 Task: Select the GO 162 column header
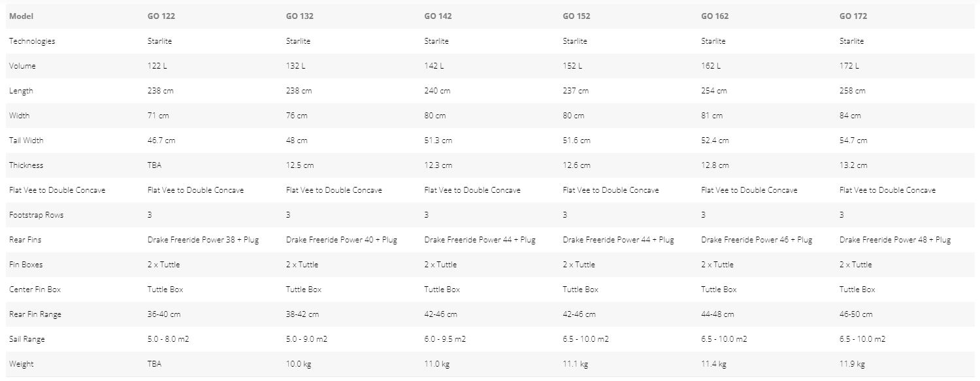(x=715, y=16)
